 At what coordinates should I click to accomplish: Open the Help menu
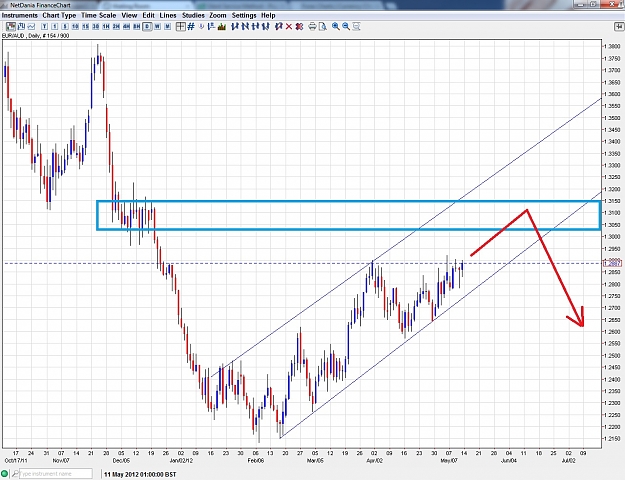pyautogui.click(x=268, y=16)
